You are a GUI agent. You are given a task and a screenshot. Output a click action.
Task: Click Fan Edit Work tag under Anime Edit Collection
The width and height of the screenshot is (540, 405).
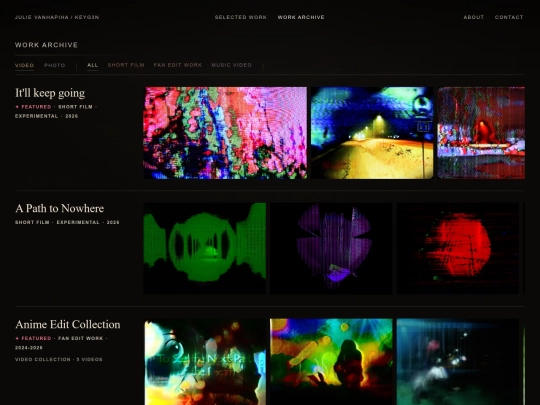[x=81, y=339]
